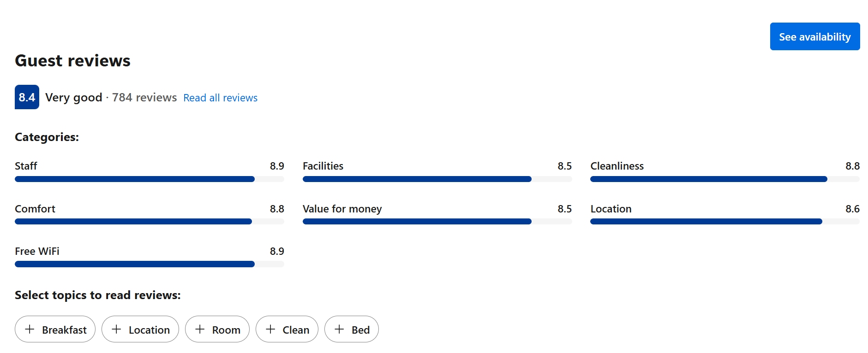Viewport: 868px width, 353px height.
Task: Click the plus icon on Clean topic
Action: pos(270,329)
